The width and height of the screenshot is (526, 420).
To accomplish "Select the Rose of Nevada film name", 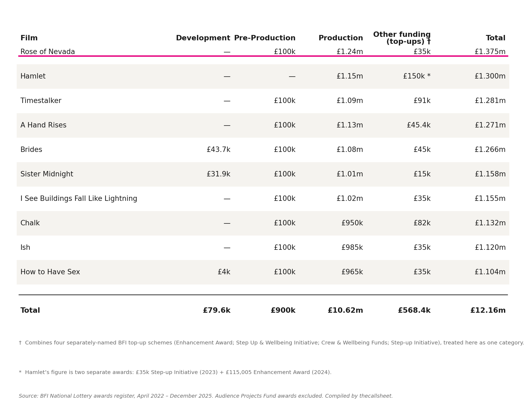I will (x=48, y=52).
